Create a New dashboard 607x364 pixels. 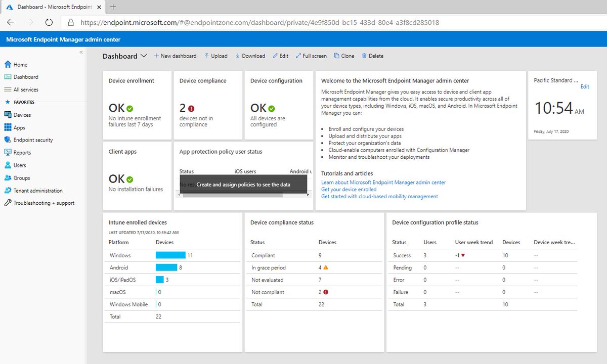(x=175, y=56)
